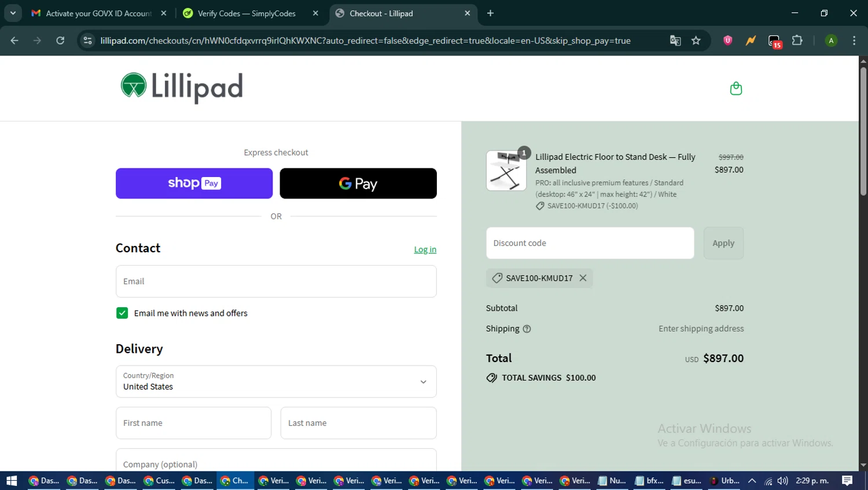The height and width of the screenshot is (490, 868).
Task: Open the pink shield extension
Action: pos(727,40)
